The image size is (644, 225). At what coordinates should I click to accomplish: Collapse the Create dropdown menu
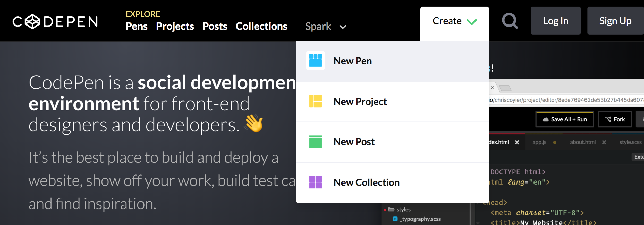454,24
